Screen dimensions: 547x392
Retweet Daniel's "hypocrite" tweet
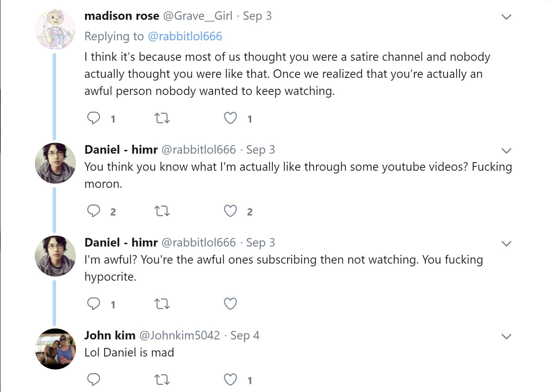(162, 304)
